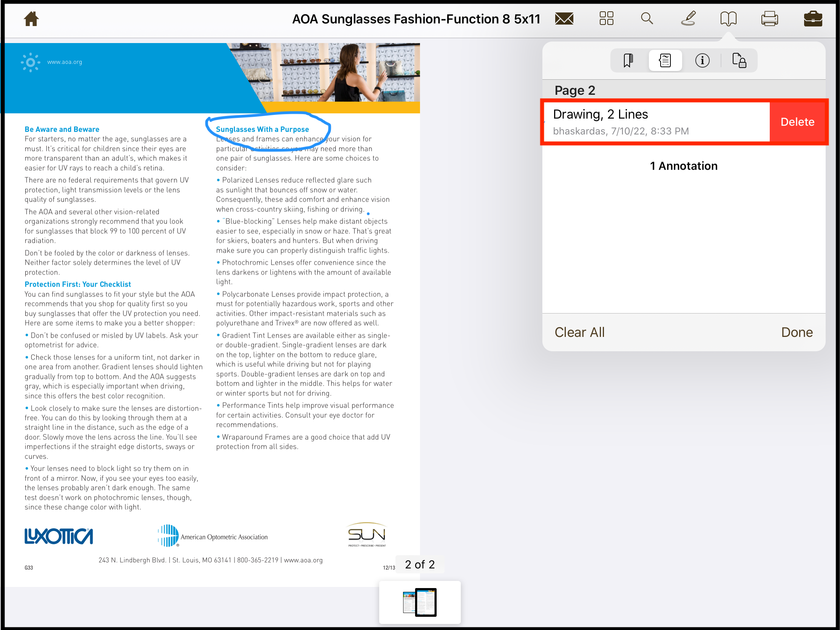This screenshot has width=840, height=630.
Task: Switch to the document security lock tab
Action: coord(739,60)
